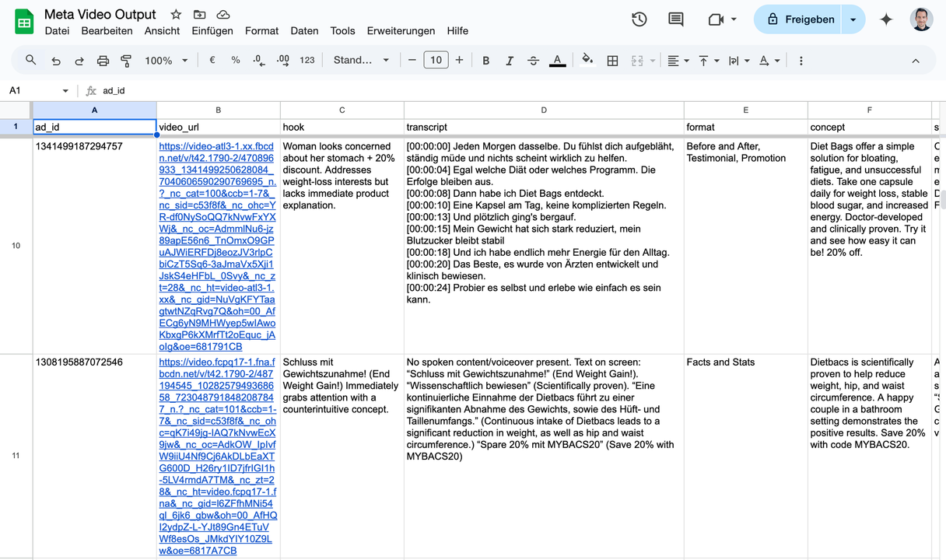This screenshot has height=560, width=946.
Task: Format selection as currency
Action: tap(212, 59)
